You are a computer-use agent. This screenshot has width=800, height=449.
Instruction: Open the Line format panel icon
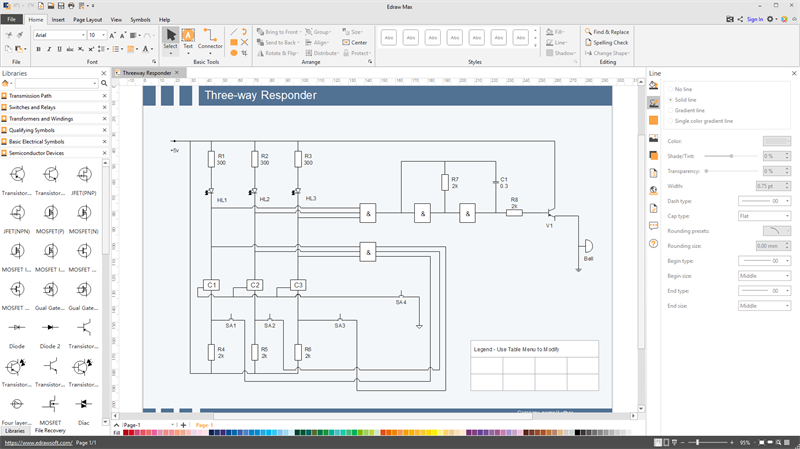point(654,103)
